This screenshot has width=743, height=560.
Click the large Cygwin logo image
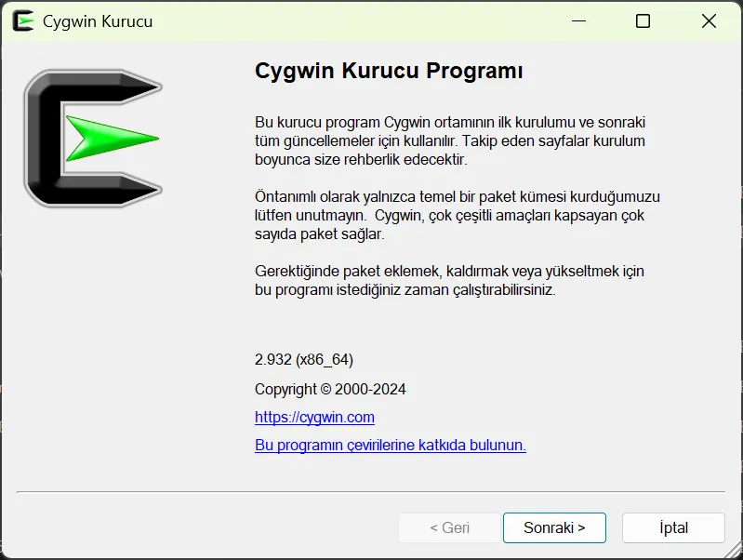point(93,139)
